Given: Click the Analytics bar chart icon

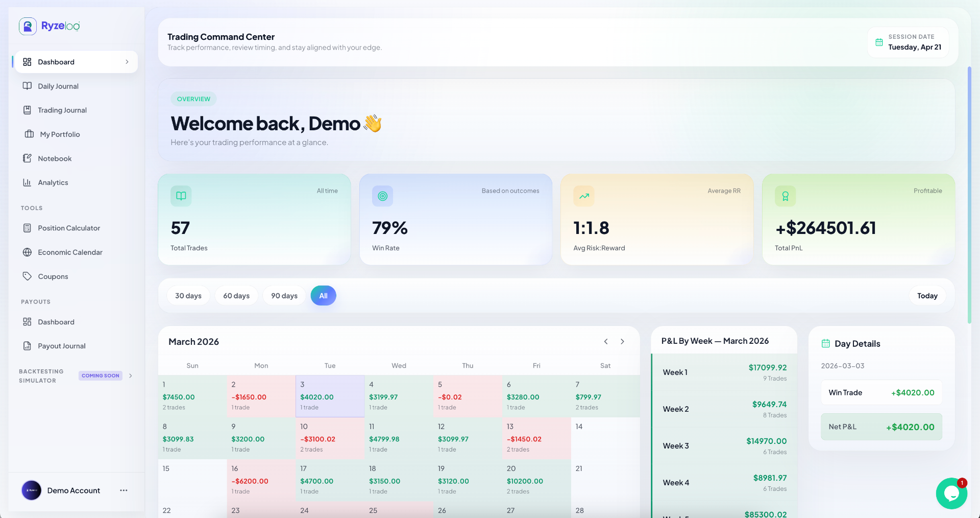Looking at the screenshot, I should pos(27,182).
